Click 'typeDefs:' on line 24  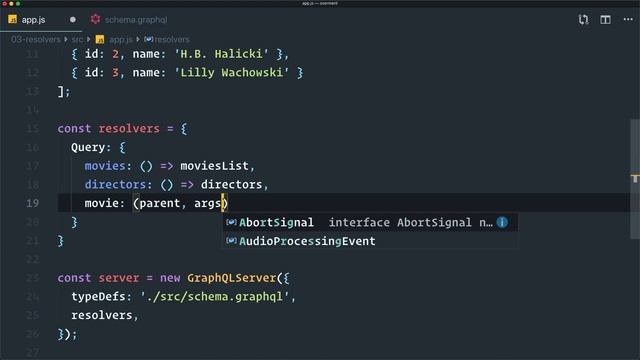(102, 297)
